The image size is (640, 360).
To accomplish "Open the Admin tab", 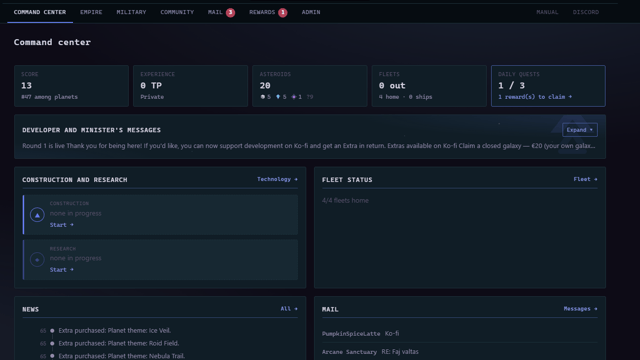I will pos(311,12).
